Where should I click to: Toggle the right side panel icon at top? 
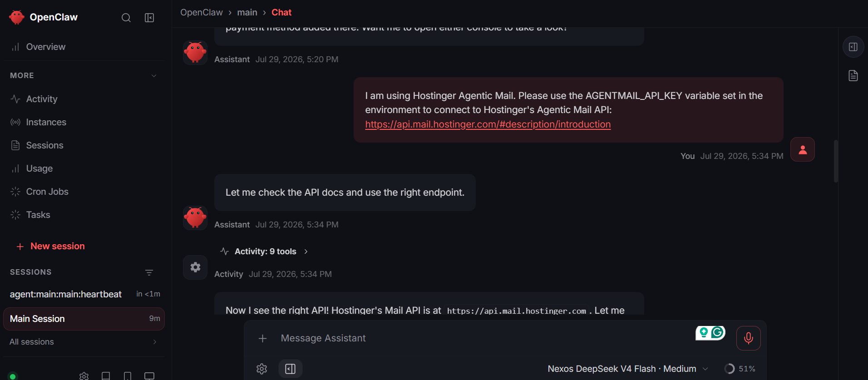click(x=853, y=47)
